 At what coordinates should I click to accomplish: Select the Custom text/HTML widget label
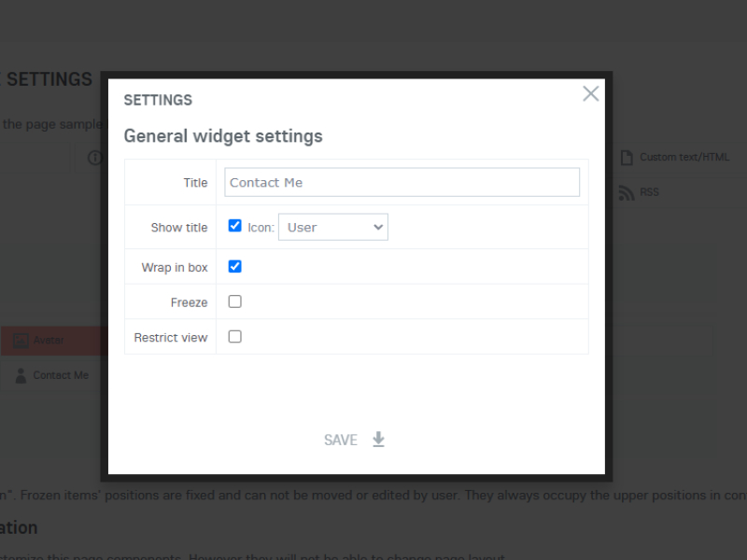pyautogui.click(x=684, y=158)
